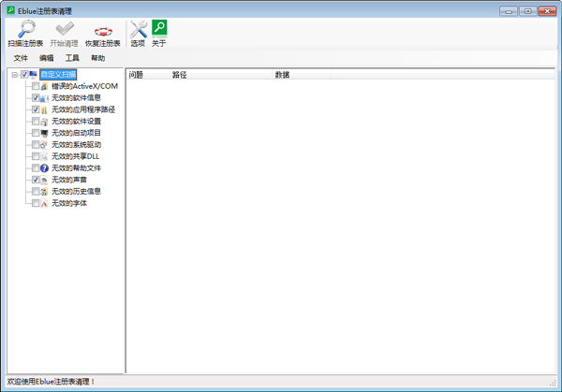The width and height of the screenshot is (562, 392).
Task: Open the 工具 menu
Action: (72, 58)
